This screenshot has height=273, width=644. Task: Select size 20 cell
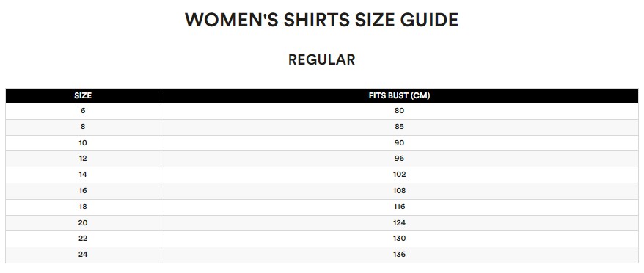point(83,223)
